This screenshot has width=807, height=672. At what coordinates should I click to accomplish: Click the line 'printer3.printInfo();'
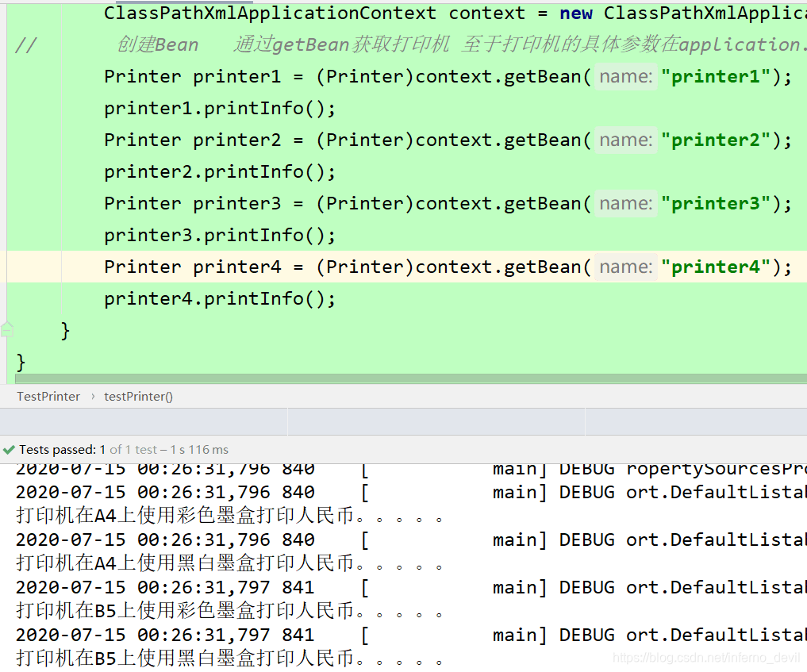pos(220,236)
